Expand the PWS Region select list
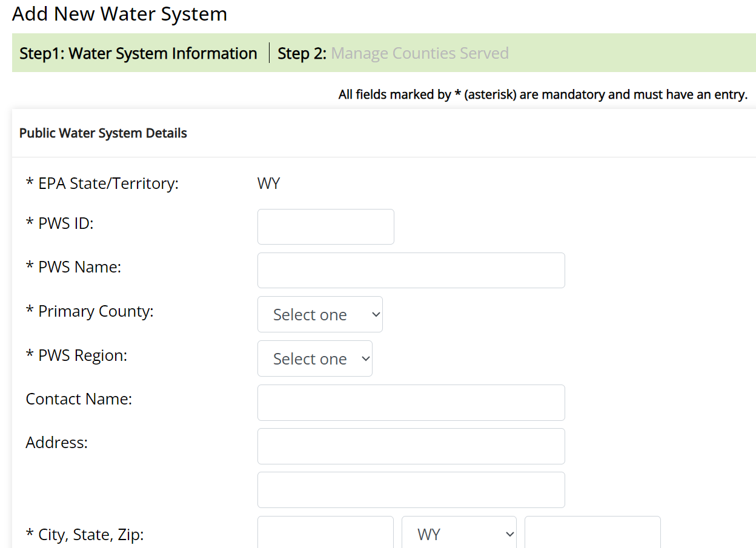 click(315, 358)
